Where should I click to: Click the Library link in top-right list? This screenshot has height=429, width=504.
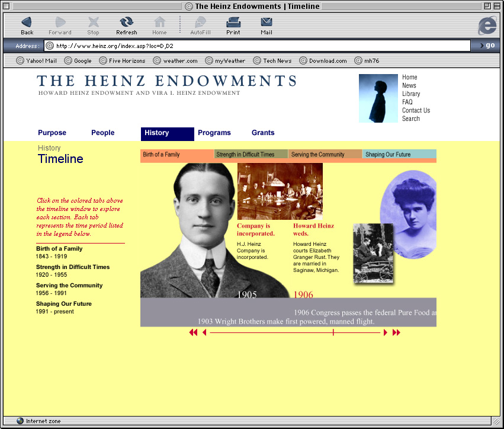coord(411,94)
